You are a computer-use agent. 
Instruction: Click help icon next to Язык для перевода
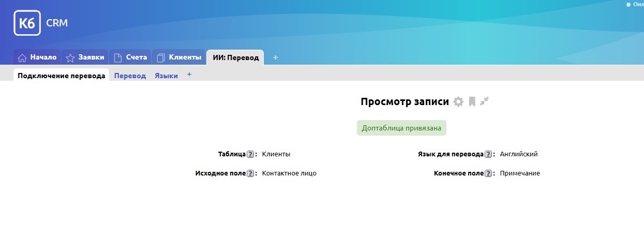(x=488, y=154)
